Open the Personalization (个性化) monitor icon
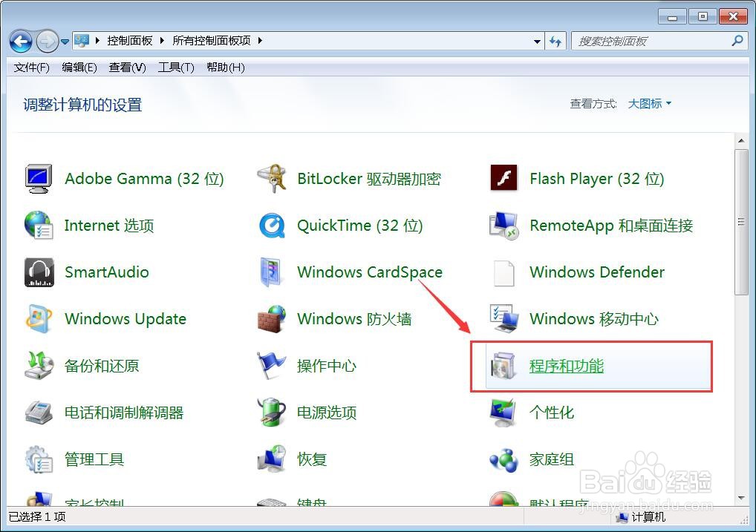Viewport: 756px width, 532px height. coord(503,413)
